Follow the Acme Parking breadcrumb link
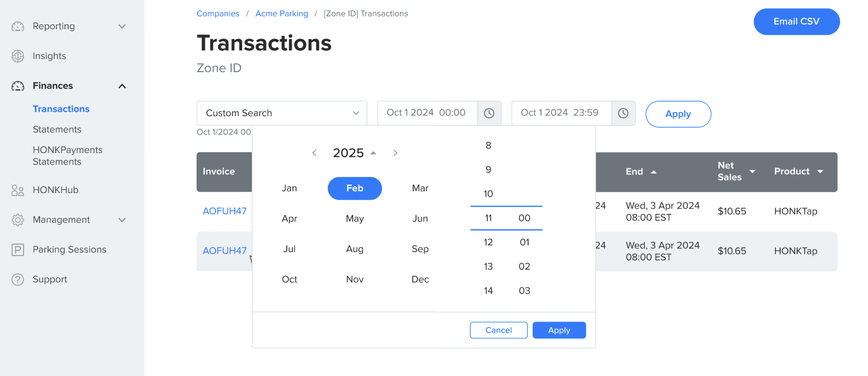Screen dimensions: 868x376 coord(282,13)
